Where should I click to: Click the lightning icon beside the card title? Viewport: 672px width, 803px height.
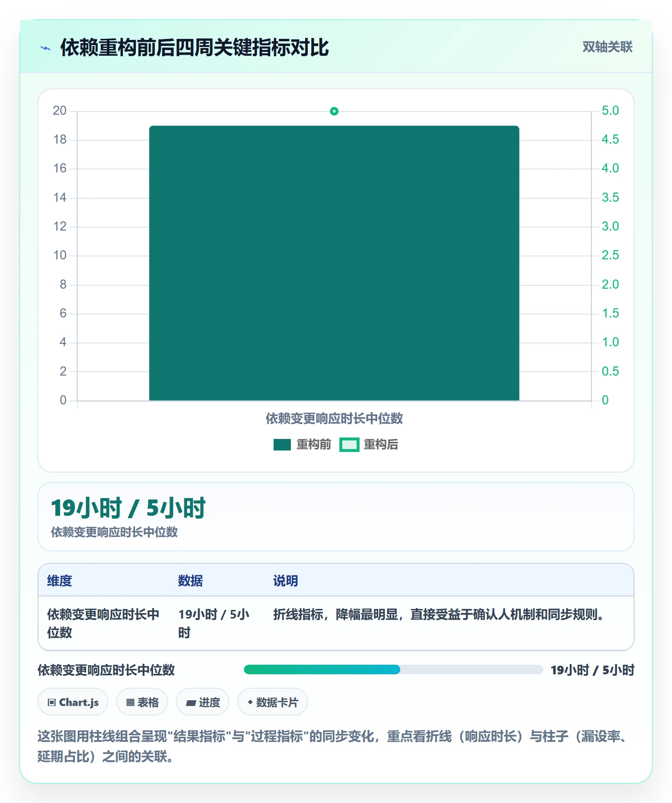click(46, 48)
